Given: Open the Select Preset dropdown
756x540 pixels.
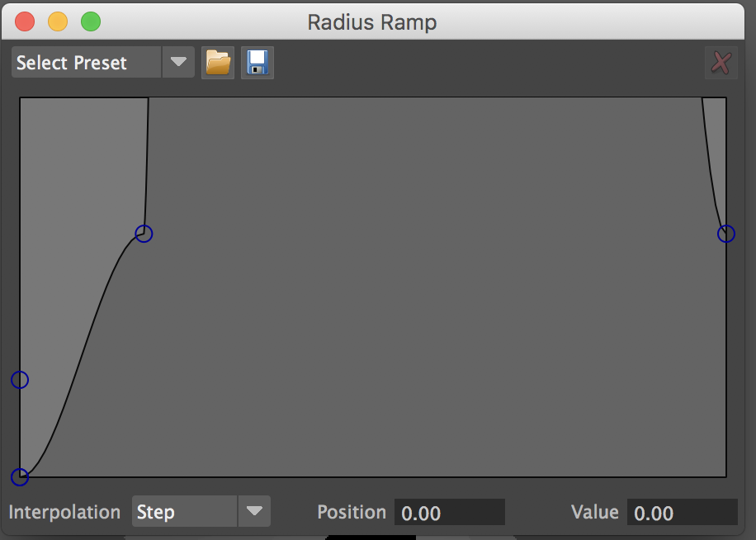Looking at the screenshot, I should click(x=87, y=63).
